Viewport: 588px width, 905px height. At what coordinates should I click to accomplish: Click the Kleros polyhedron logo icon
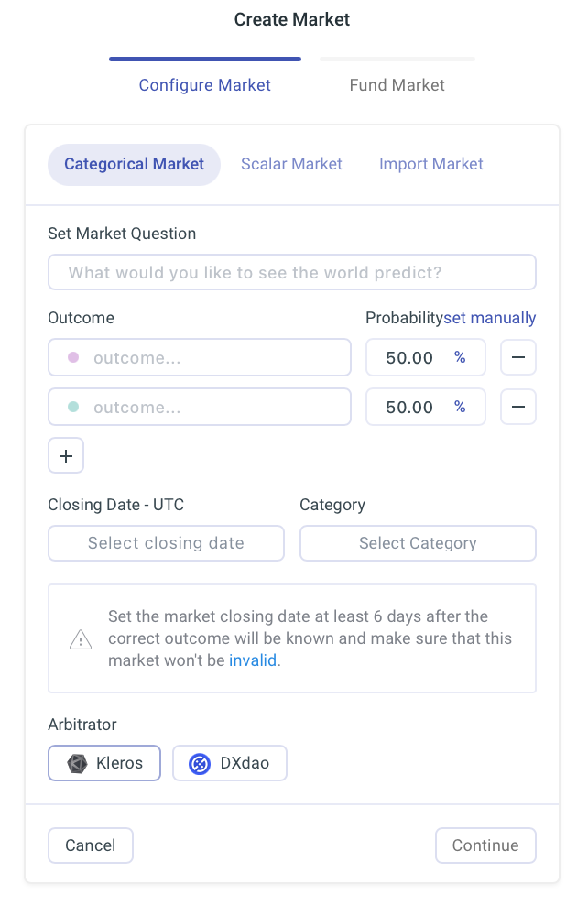tap(77, 764)
